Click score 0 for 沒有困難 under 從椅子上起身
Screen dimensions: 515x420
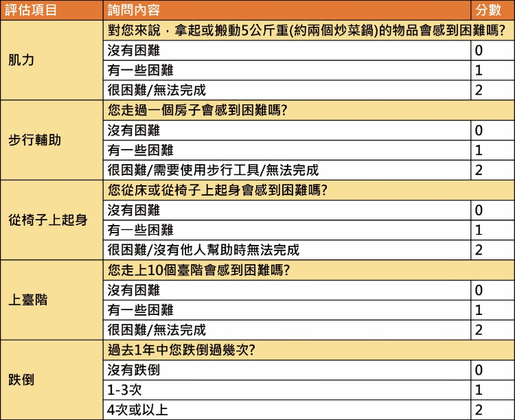coord(492,210)
